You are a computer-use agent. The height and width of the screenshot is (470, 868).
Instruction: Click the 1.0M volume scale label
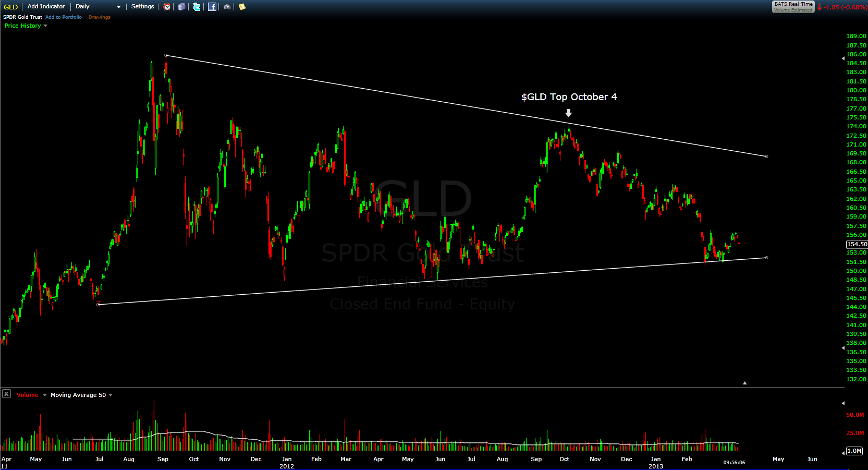[x=854, y=451]
